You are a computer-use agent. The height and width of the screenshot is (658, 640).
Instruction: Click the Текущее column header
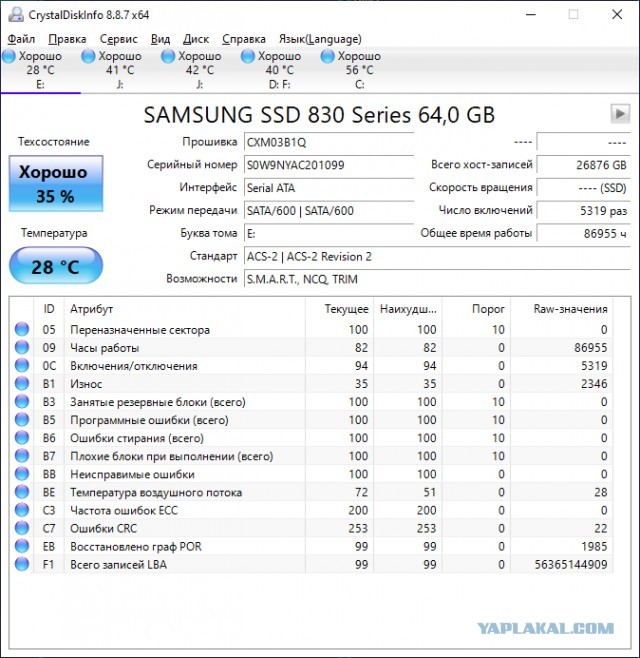click(340, 309)
